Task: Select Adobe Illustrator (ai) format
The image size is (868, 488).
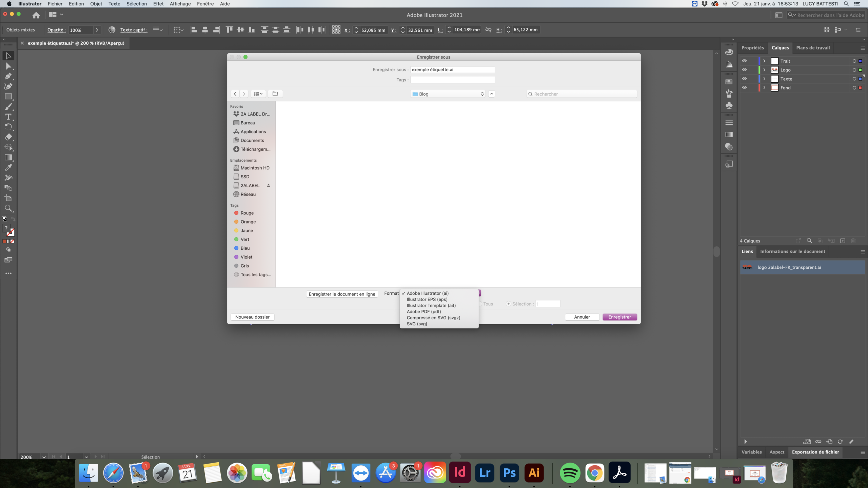Action: pos(428,292)
